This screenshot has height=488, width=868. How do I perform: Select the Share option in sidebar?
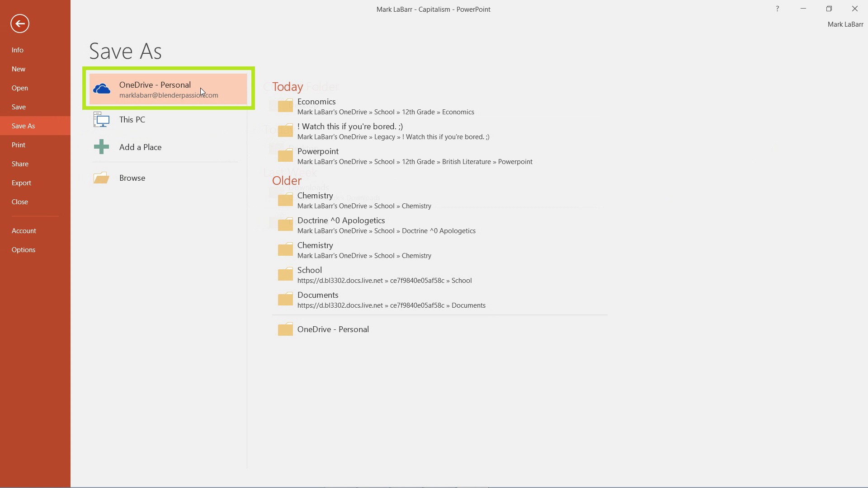pos(20,163)
